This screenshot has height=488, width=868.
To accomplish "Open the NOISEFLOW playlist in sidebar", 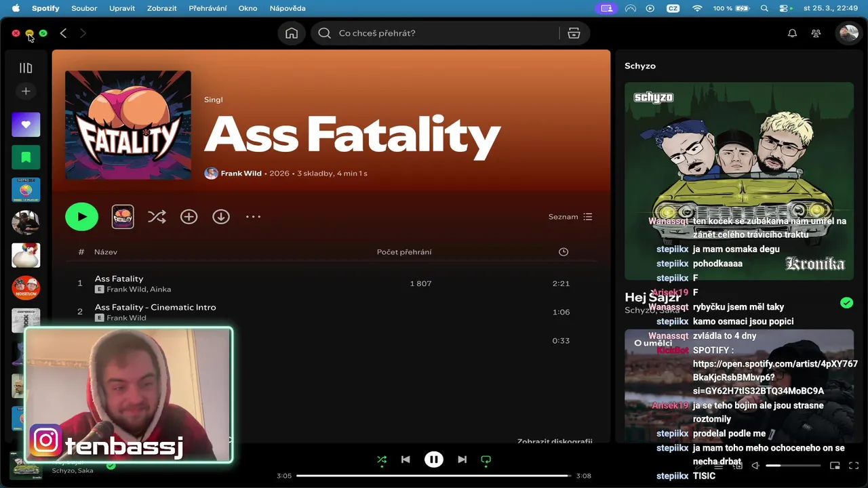I will [x=26, y=288].
